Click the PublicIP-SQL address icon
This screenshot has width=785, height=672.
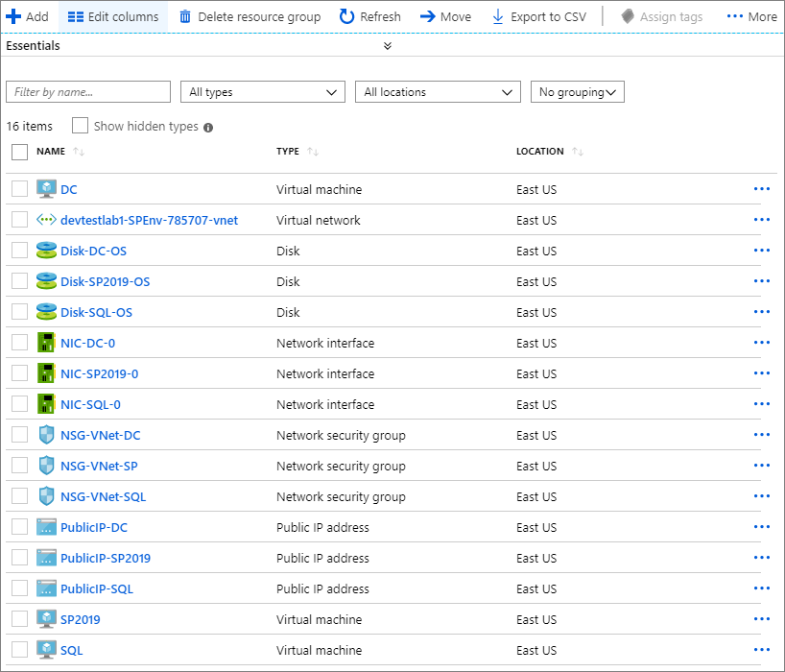pos(47,588)
